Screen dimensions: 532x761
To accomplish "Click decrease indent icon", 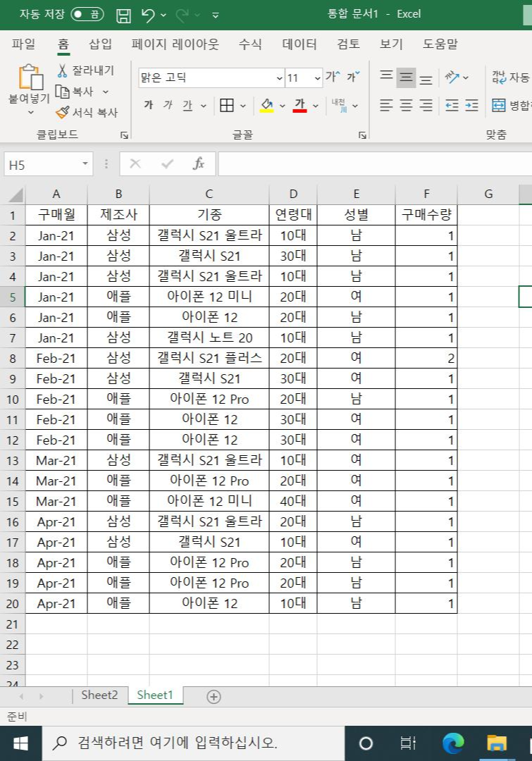I will tap(452, 105).
